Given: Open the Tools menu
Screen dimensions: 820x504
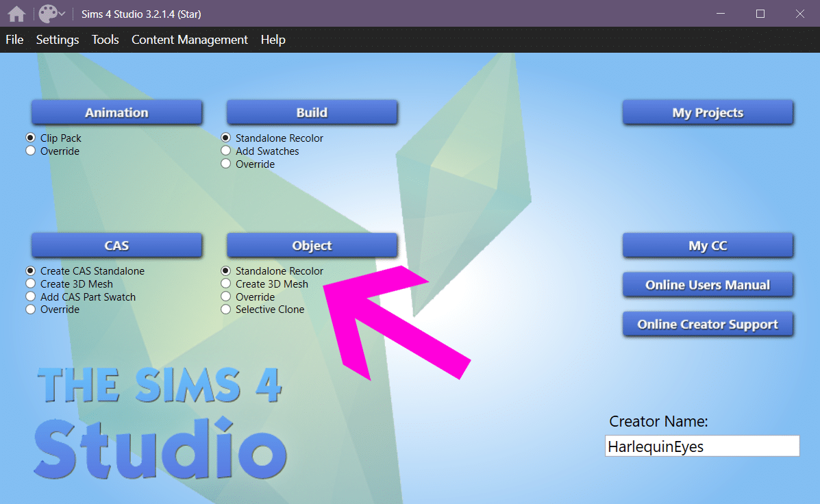Looking at the screenshot, I should pyautogui.click(x=105, y=40).
